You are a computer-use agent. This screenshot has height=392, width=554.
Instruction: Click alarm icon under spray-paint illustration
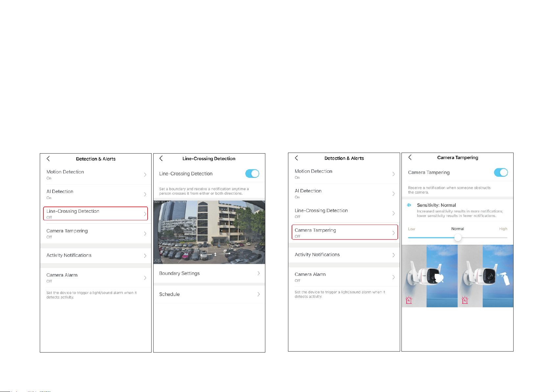[x=465, y=300]
